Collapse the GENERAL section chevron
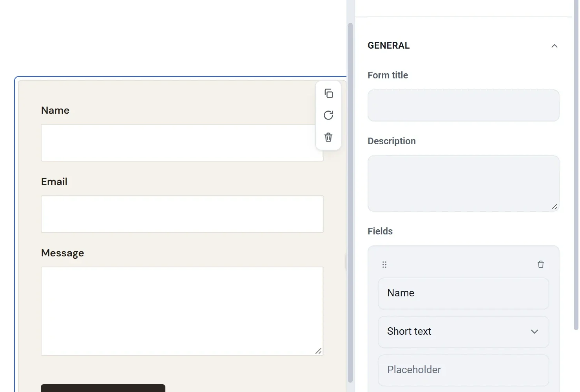 coord(554,46)
